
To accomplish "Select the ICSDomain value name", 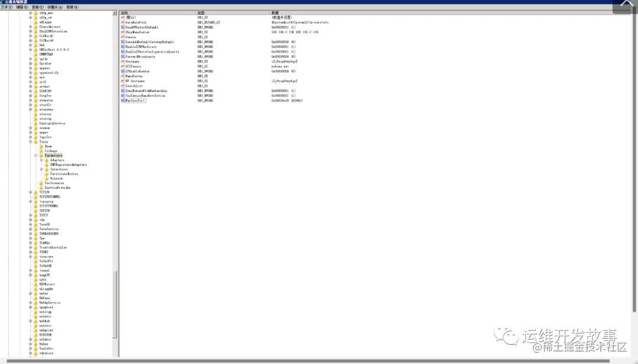I will [x=133, y=66].
